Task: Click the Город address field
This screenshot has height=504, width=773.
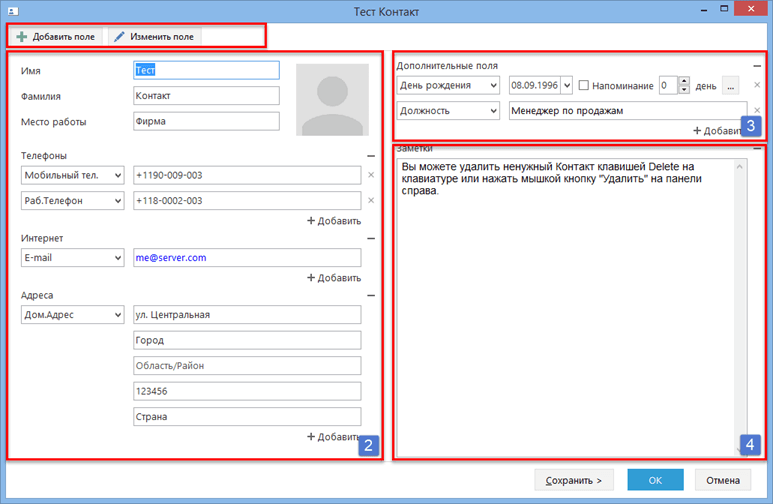Action: click(x=247, y=340)
